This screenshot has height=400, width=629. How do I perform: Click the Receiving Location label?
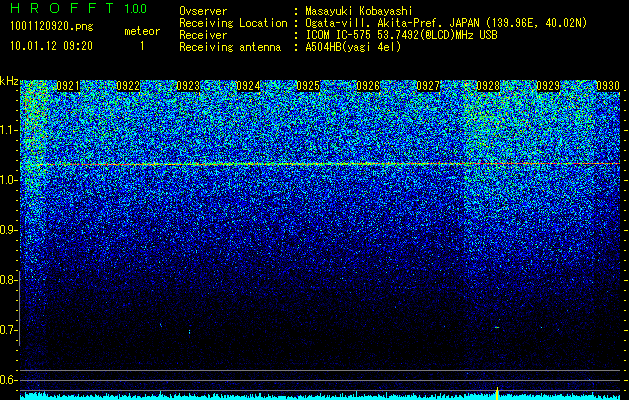point(233,23)
